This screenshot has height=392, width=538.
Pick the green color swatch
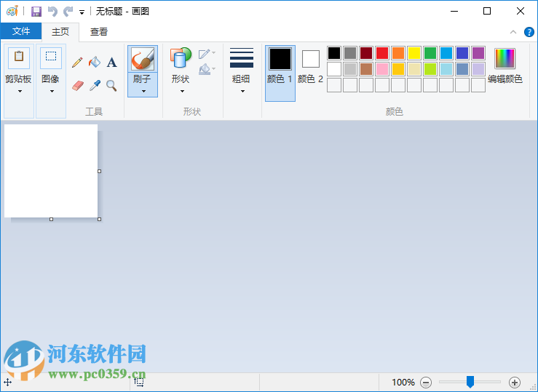tap(430, 53)
